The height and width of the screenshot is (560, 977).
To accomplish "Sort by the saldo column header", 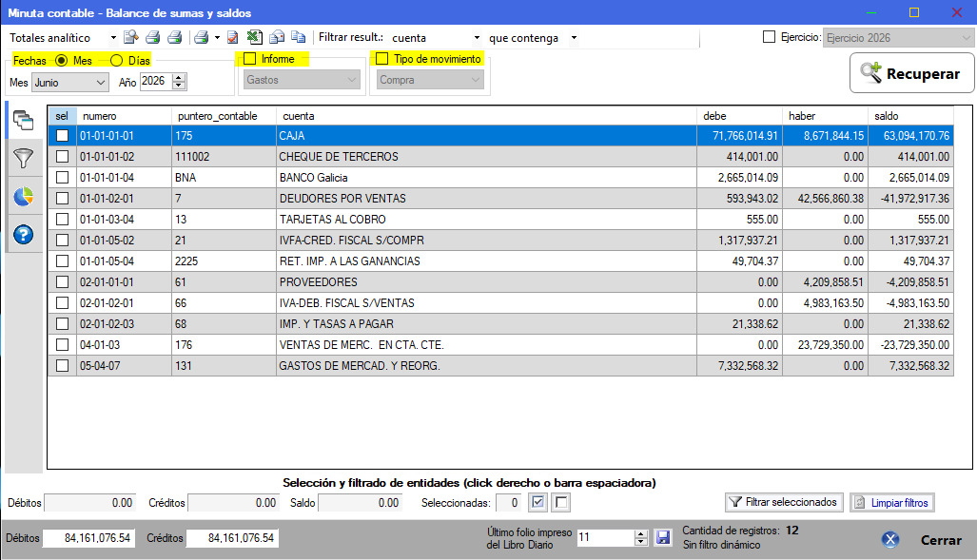I will tap(910, 116).
